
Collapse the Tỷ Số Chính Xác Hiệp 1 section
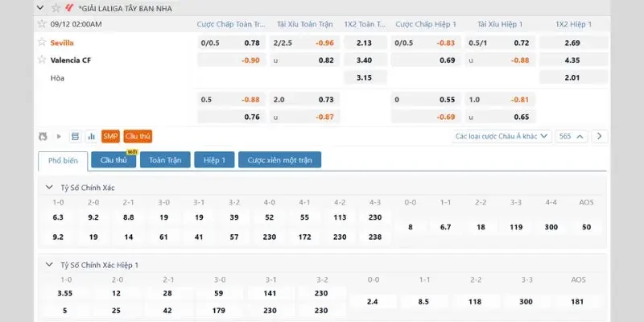point(49,265)
